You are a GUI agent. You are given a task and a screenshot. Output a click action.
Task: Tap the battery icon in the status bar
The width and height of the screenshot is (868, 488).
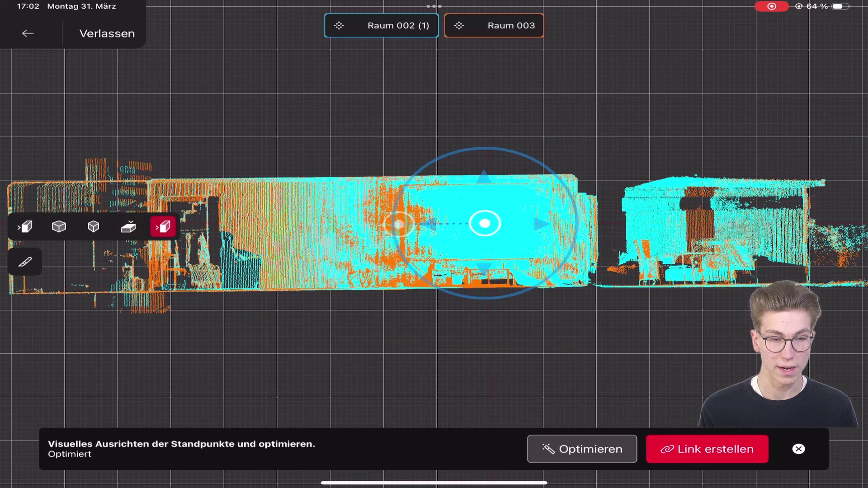tap(840, 6)
